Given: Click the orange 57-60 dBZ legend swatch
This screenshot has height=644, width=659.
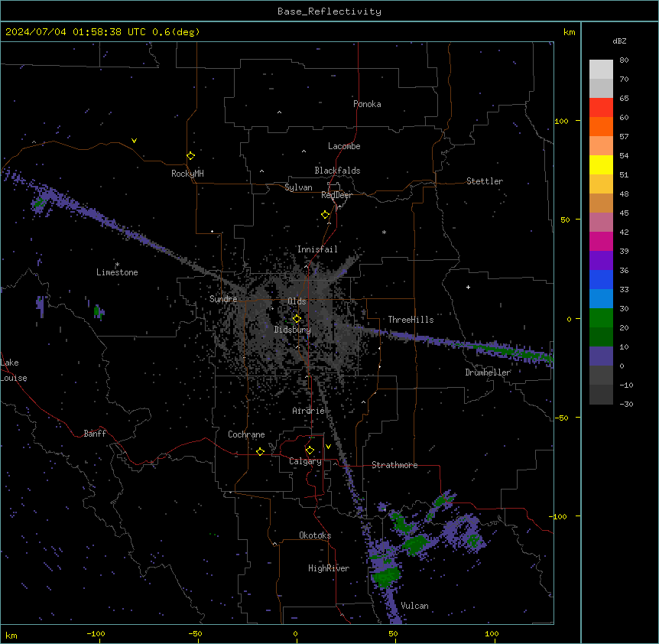Looking at the screenshot, I should click(x=601, y=126).
